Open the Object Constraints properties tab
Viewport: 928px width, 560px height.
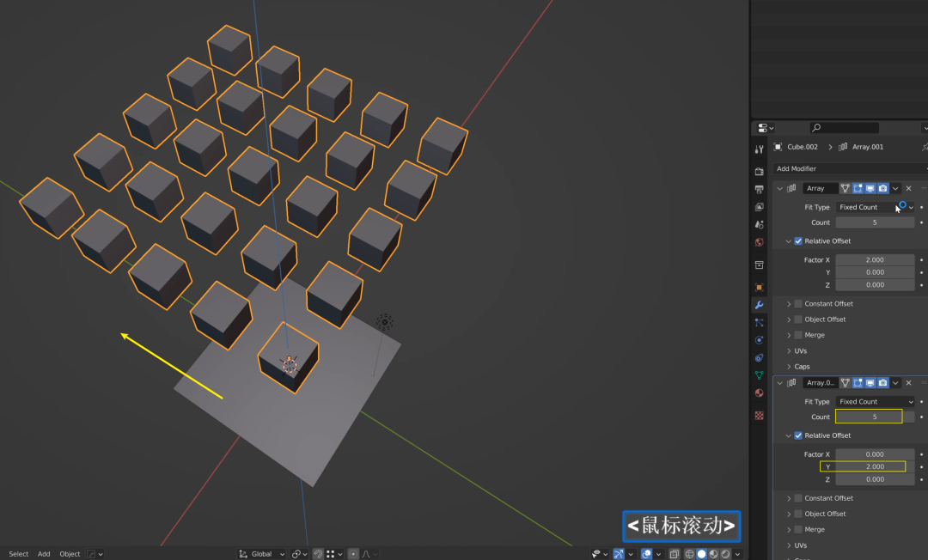point(760,358)
